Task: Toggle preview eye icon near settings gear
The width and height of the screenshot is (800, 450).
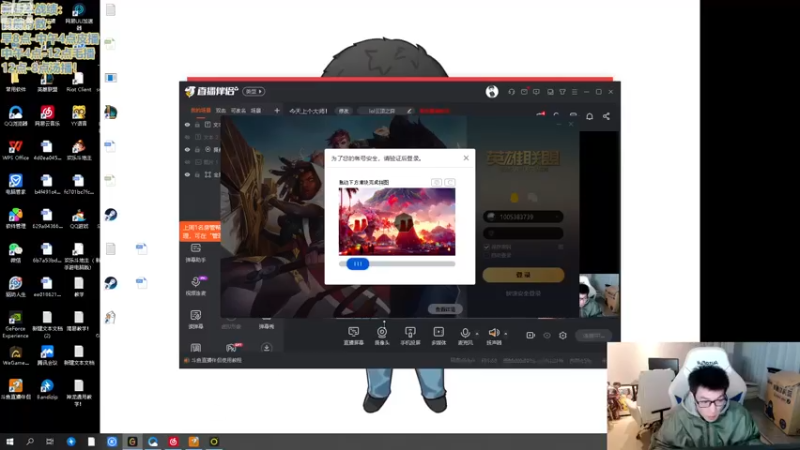Action: 547,335
